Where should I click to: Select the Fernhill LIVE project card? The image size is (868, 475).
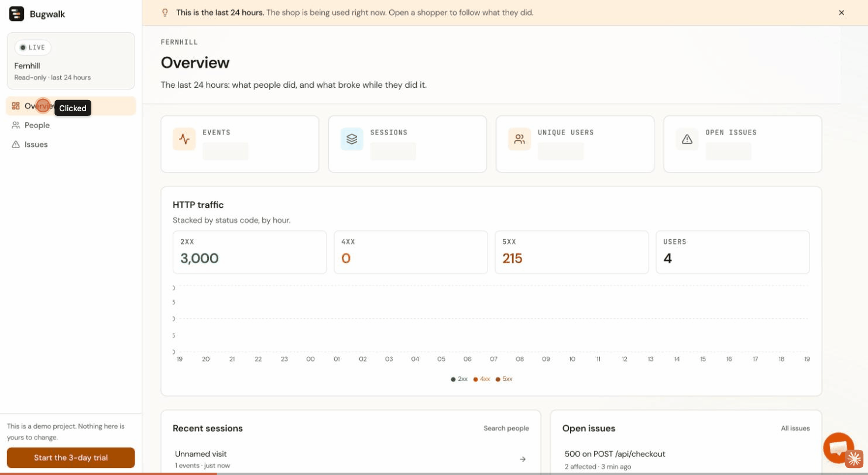(71, 61)
